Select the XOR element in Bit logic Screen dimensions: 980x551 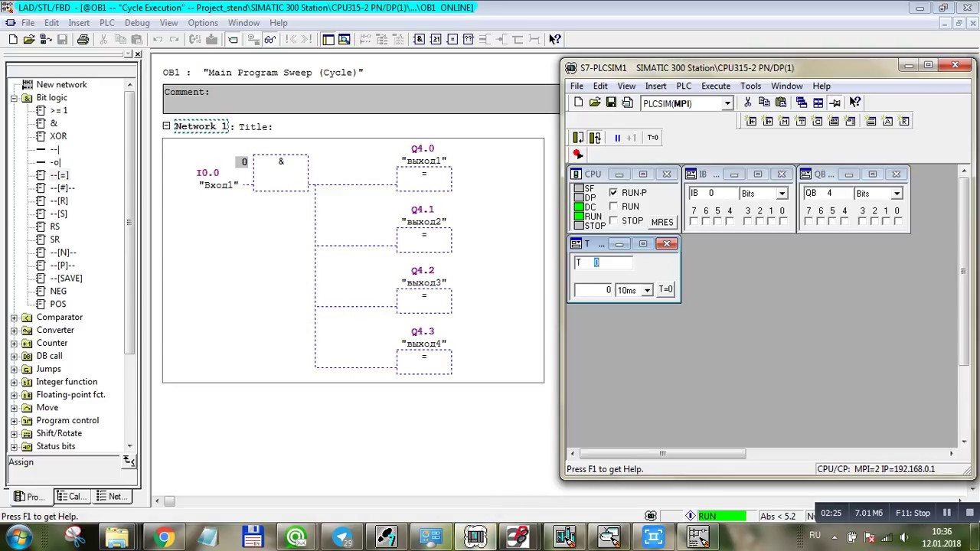[58, 136]
